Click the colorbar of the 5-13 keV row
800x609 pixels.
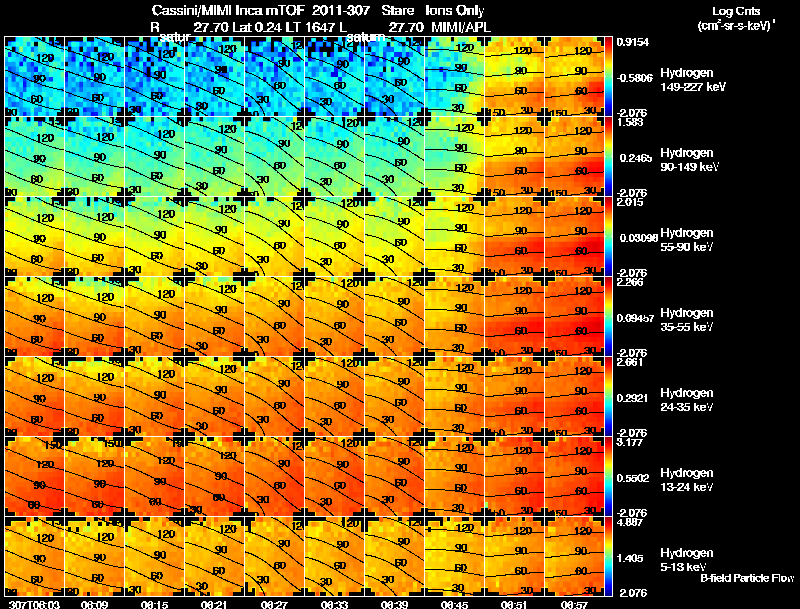[x=608, y=556]
